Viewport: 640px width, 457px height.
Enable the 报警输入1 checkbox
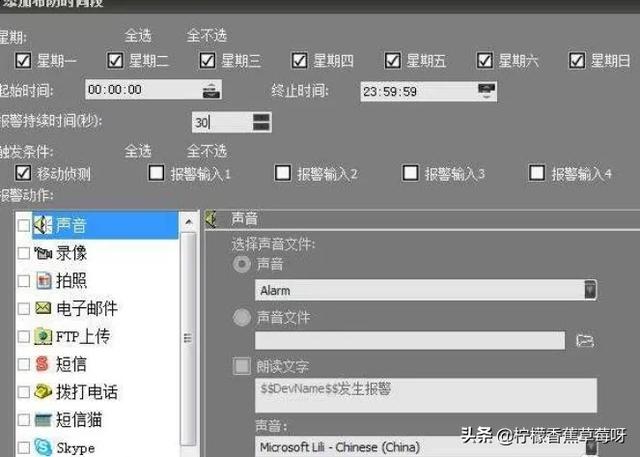pos(156,173)
